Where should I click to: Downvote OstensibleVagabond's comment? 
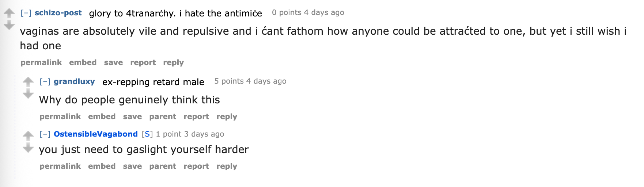[x=28, y=148]
